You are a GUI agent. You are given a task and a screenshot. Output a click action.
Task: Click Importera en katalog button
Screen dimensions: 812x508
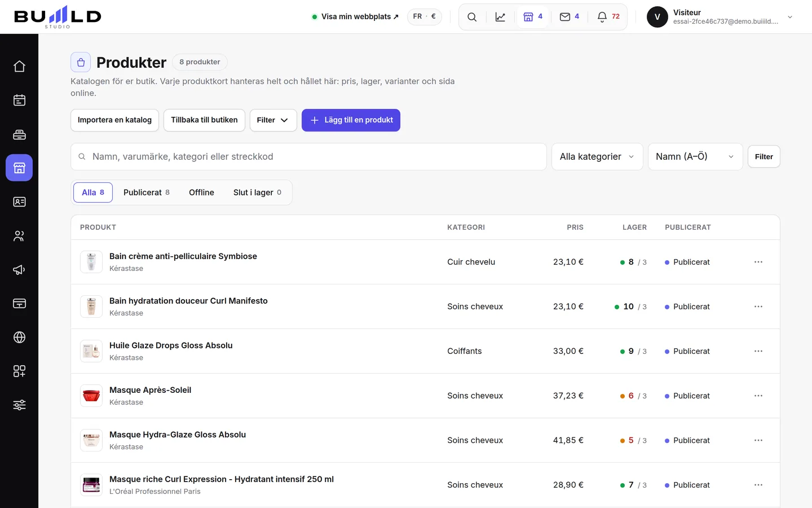pyautogui.click(x=114, y=120)
